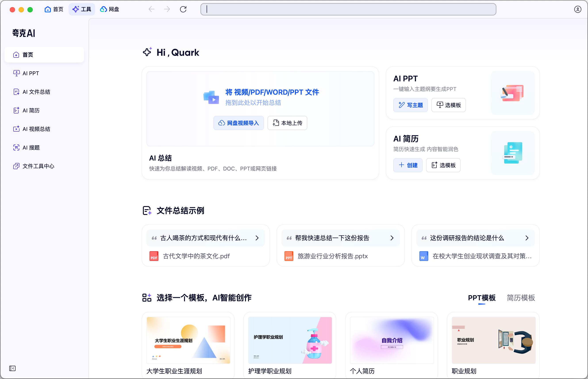Open the user account profile icon
Screen dimensions: 588x379
click(577, 9)
